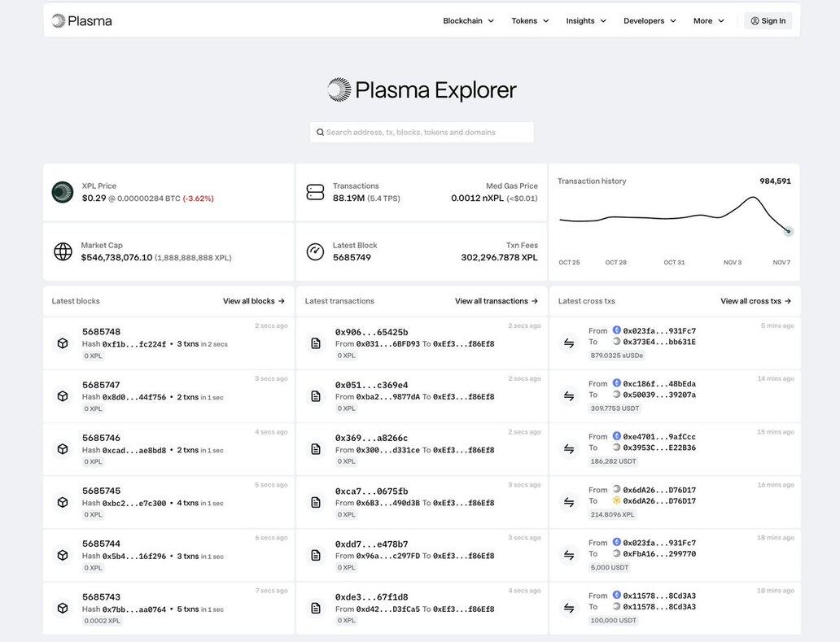Click the transaction history chart end marker

click(x=788, y=231)
